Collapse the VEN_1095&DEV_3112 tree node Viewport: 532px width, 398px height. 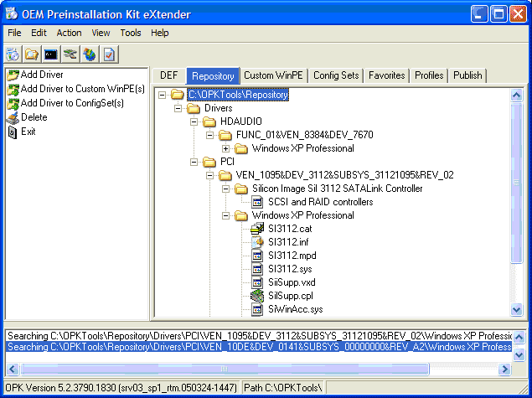point(210,175)
